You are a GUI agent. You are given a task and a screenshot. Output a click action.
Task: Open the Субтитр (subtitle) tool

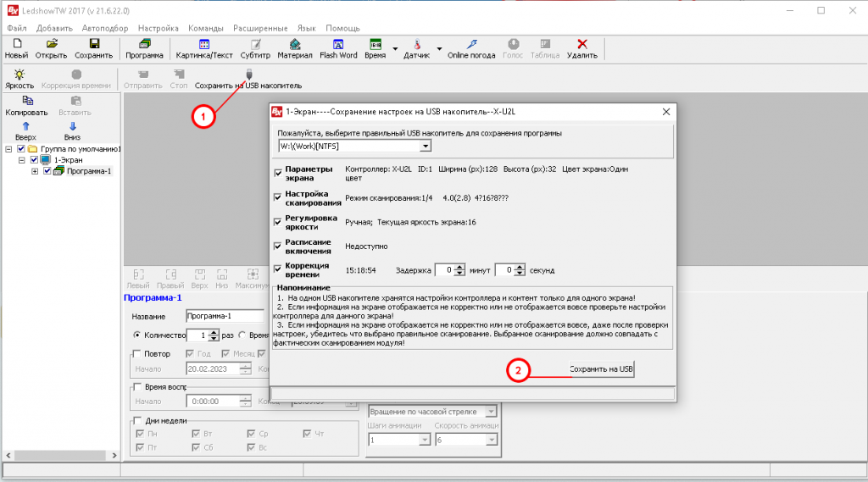pos(255,44)
